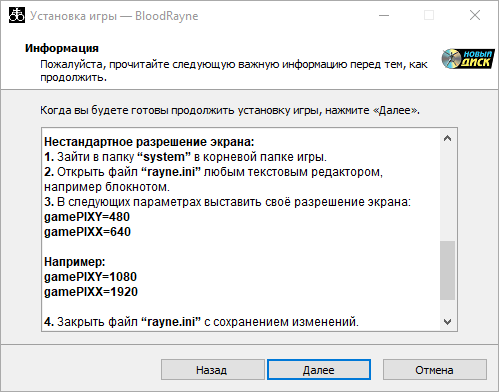The height and width of the screenshot is (392, 499).
Task: Click the Новый Диск logo
Action: [x=468, y=59]
